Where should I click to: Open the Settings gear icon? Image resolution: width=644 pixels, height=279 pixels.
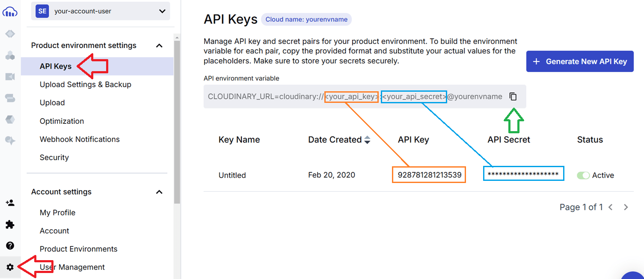point(10,267)
